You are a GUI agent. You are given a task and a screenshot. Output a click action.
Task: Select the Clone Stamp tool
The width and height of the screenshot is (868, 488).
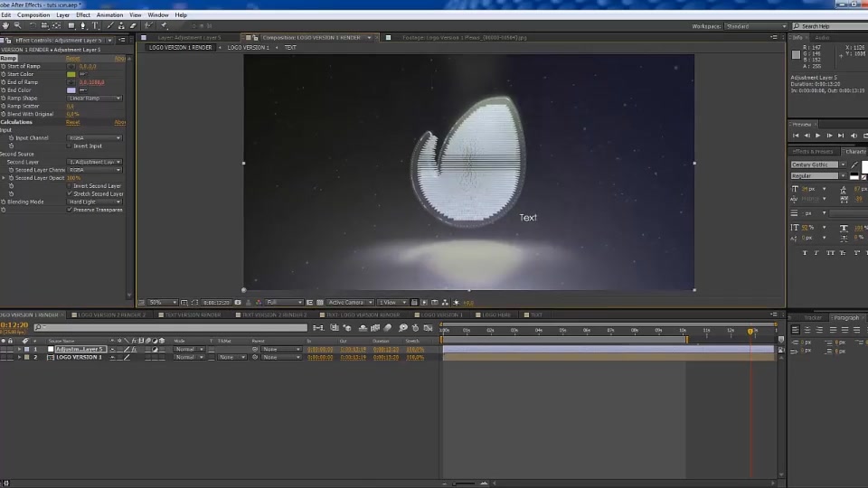tap(121, 25)
